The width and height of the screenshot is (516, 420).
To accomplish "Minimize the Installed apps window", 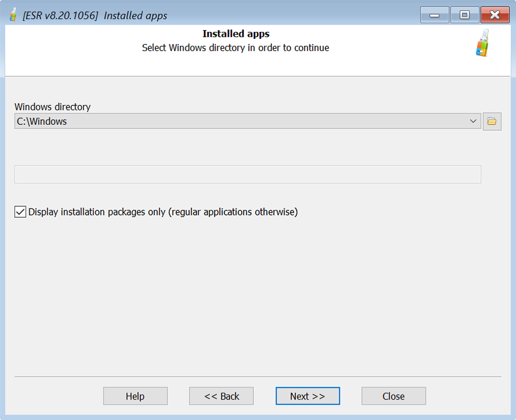I will (x=434, y=15).
